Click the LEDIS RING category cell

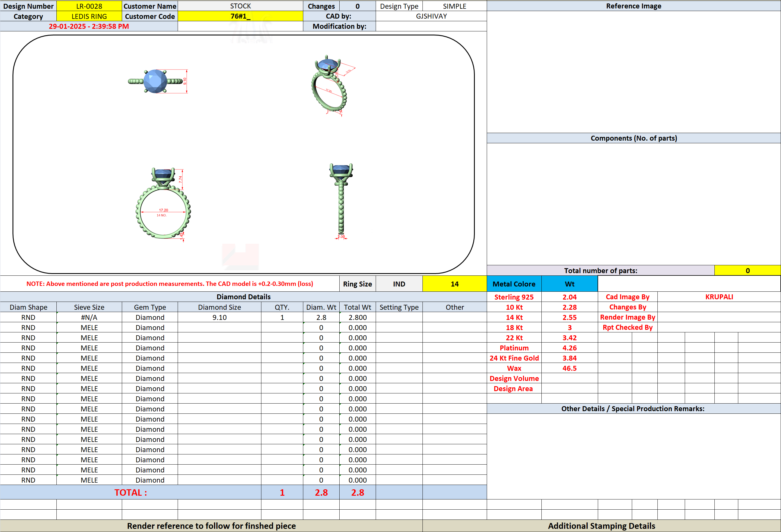(x=89, y=16)
